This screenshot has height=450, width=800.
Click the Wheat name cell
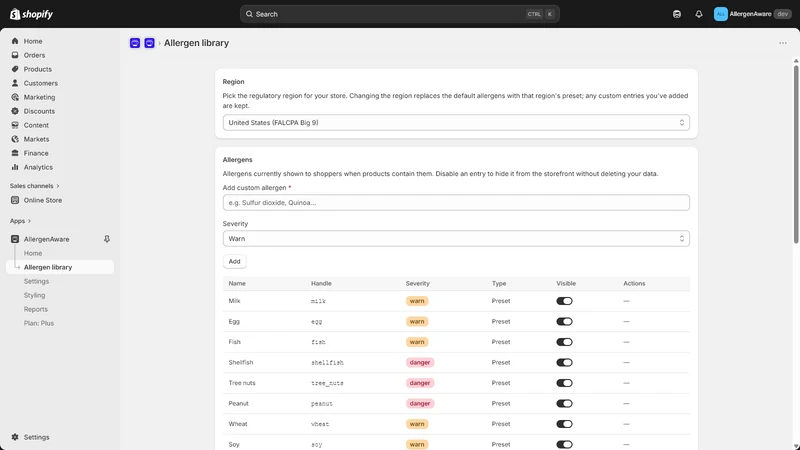(x=238, y=424)
